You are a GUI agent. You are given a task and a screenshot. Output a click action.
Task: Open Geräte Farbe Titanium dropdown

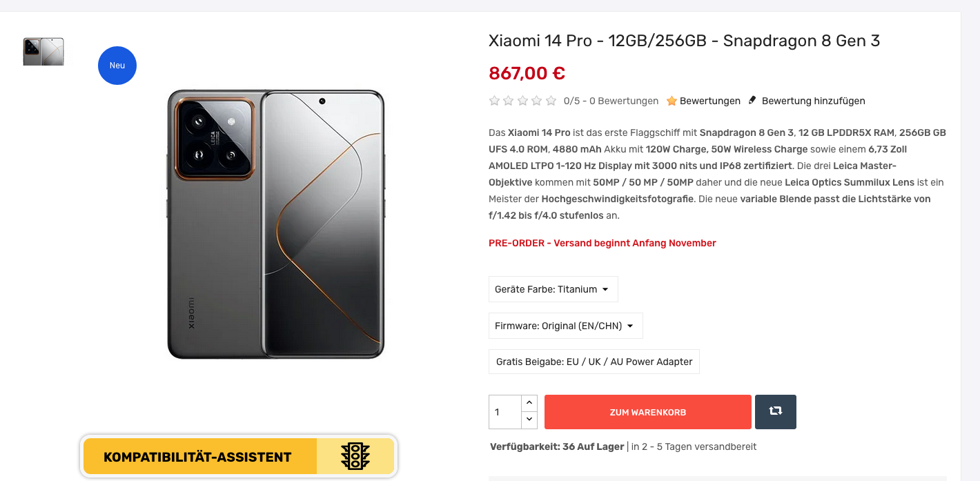pos(553,289)
